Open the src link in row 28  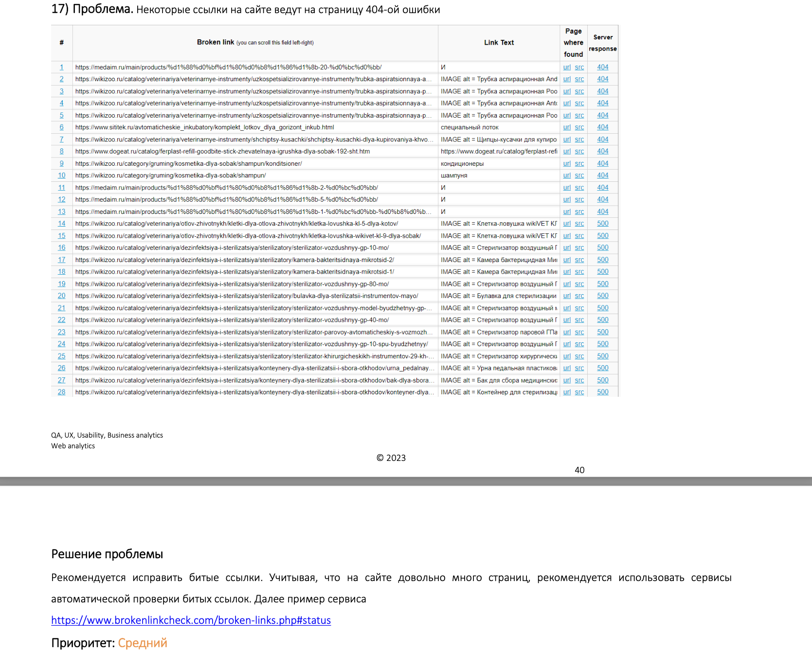(x=579, y=392)
